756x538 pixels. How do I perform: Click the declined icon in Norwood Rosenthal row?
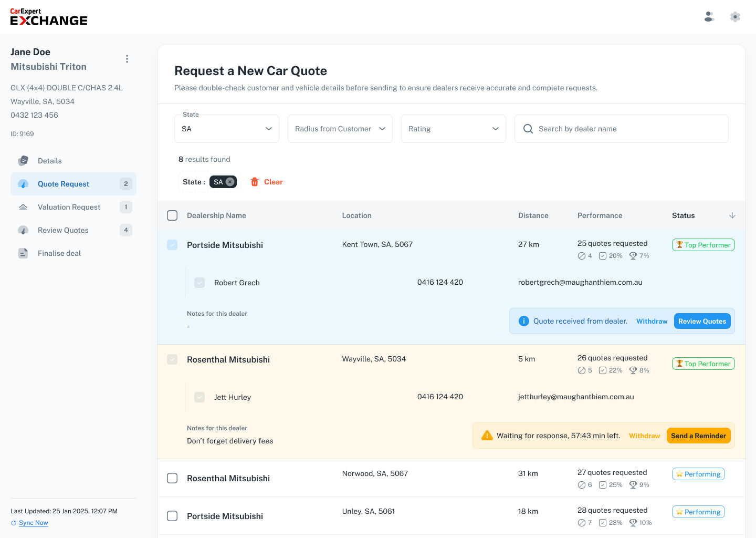point(582,485)
